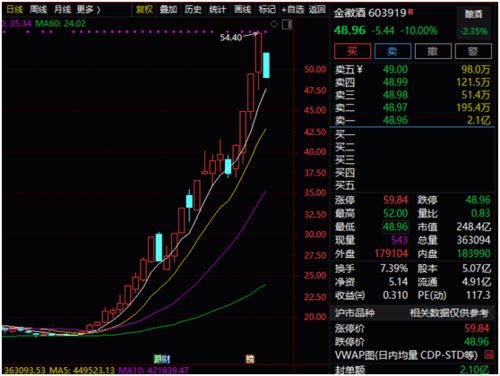The height and width of the screenshot is (376, 500).
Task: Click the -10.00% change percentage
Action: coord(419,31)
